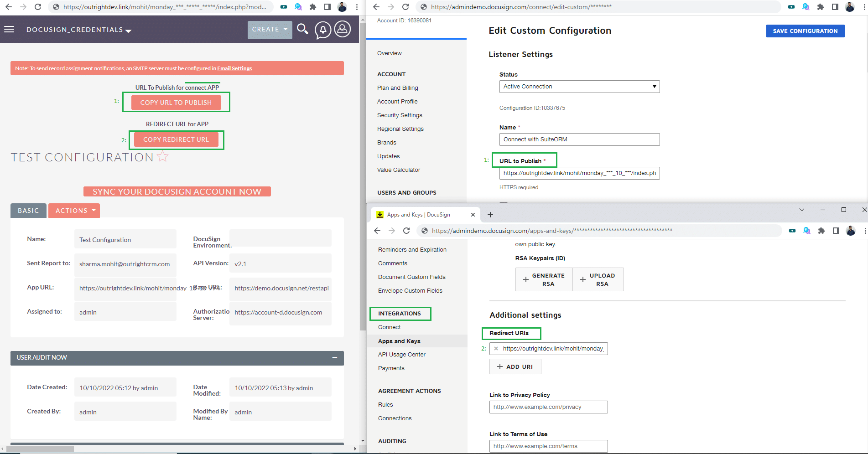Open tab search chevron in Apps and Keys window
The image size is (868, 454).
coord(802,210)
